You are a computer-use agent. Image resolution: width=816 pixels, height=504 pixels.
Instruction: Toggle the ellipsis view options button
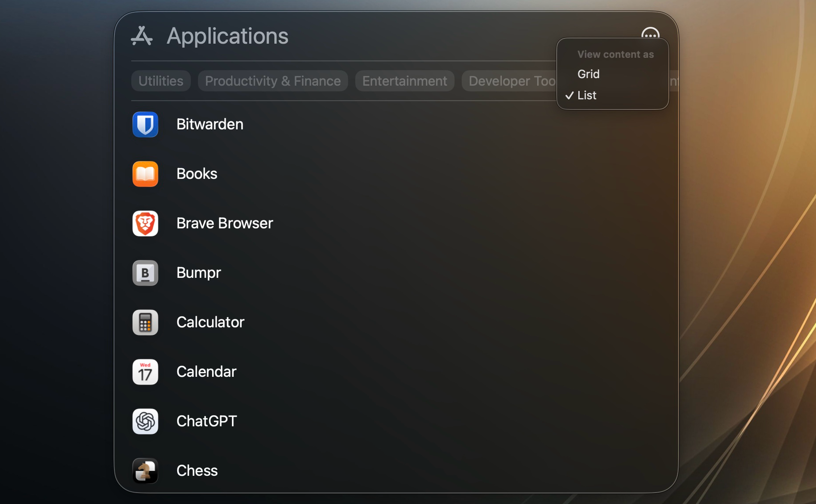pos(650,34)
